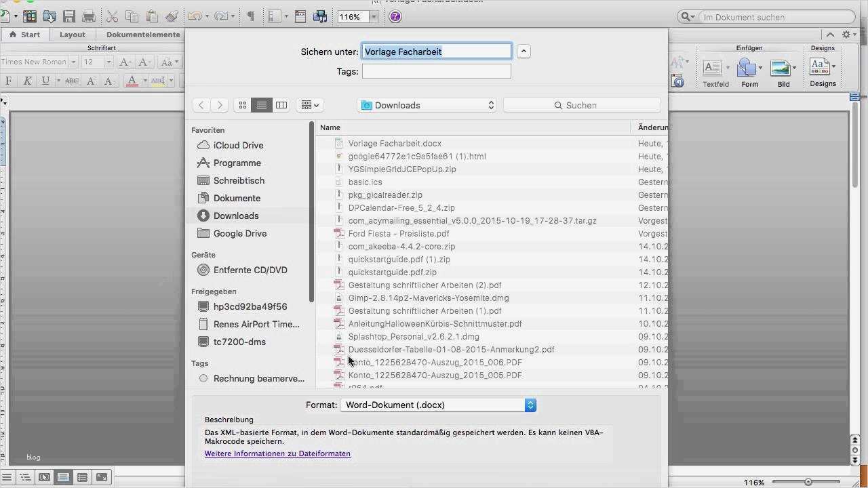The height and width of the screenshot is (488, 868).
Task: Open Word help via purple question mark
Action: tap(395, 16)
